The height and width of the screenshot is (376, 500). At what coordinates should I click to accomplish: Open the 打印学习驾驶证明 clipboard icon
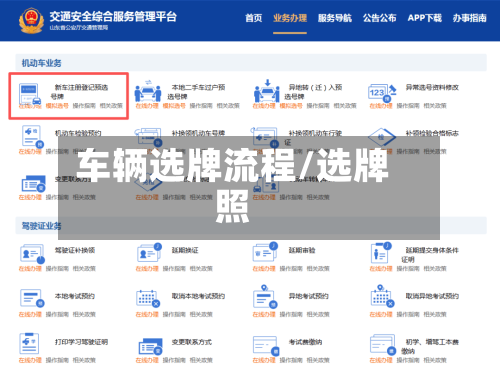(x=29, y=343)
